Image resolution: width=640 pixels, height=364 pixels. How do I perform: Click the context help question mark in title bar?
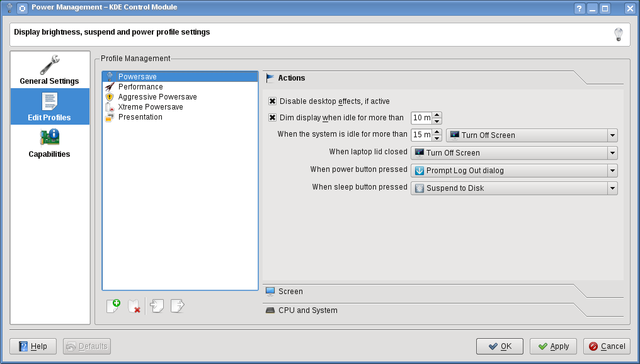579,8
